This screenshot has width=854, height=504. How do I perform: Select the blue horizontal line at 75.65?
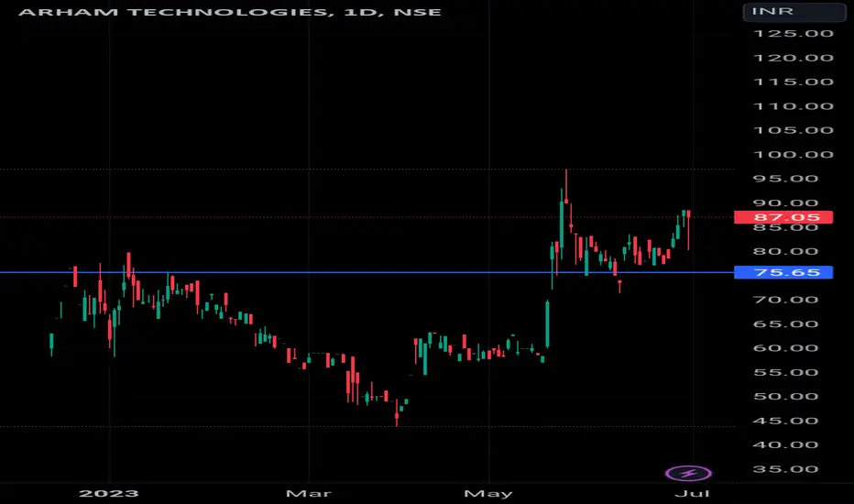pos(367,272)
